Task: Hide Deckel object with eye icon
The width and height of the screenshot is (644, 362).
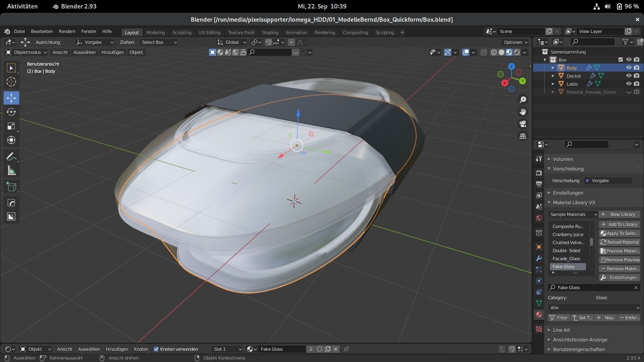Action: pyautogui.click(x=629, y=76)
